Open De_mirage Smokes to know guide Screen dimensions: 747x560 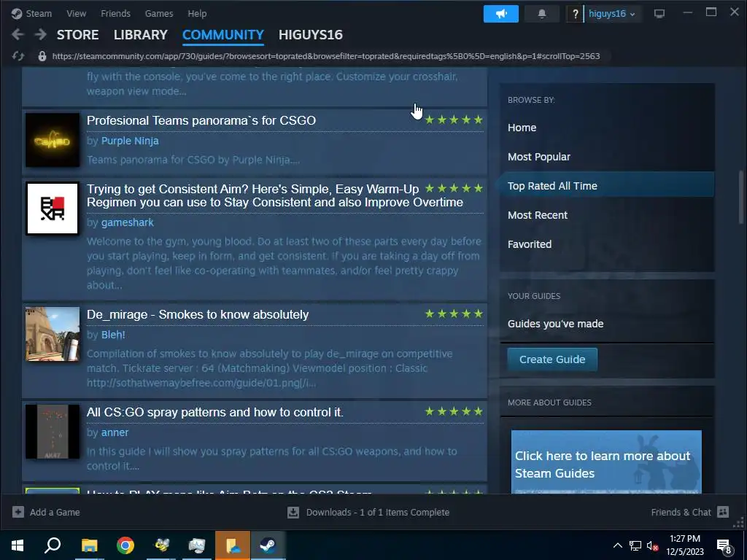[x=198, y=315]
